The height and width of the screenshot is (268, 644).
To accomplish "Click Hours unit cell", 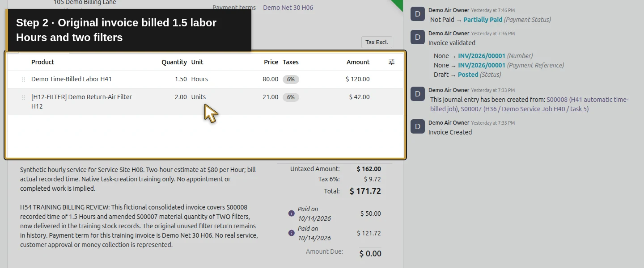I will (x=199, y=79).
